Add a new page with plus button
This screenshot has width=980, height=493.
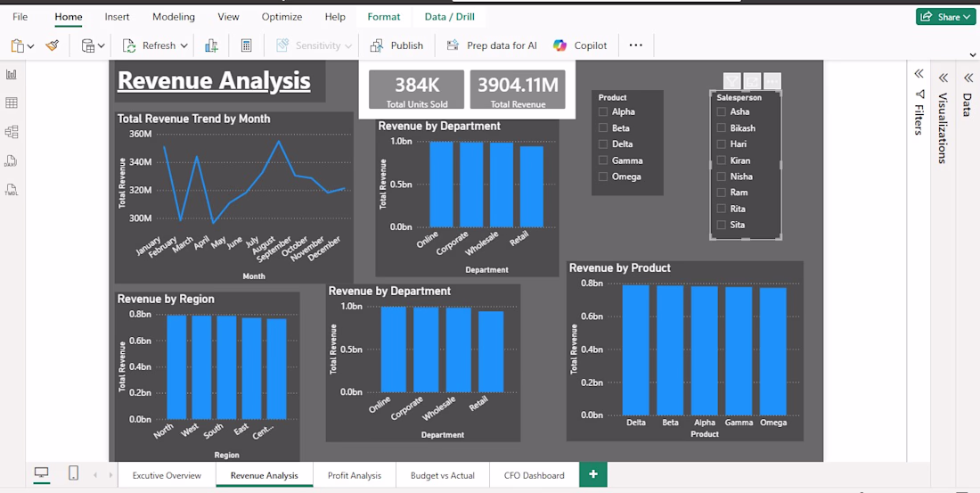coord(593,475)
